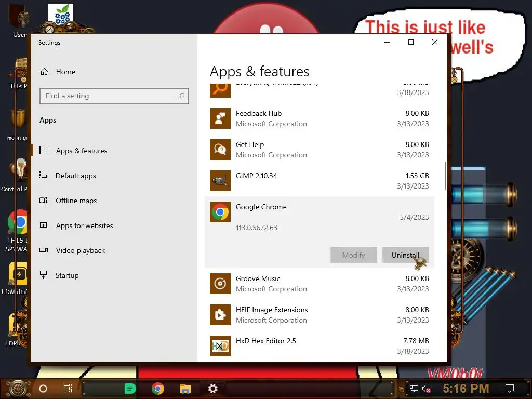Click the search magnifier in Find a setting
This screenshot has width=532, height=399.
(x=181, y=96)
